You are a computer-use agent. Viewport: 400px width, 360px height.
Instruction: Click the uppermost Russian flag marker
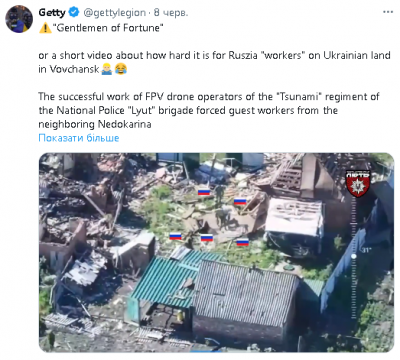tap(204, 192)
